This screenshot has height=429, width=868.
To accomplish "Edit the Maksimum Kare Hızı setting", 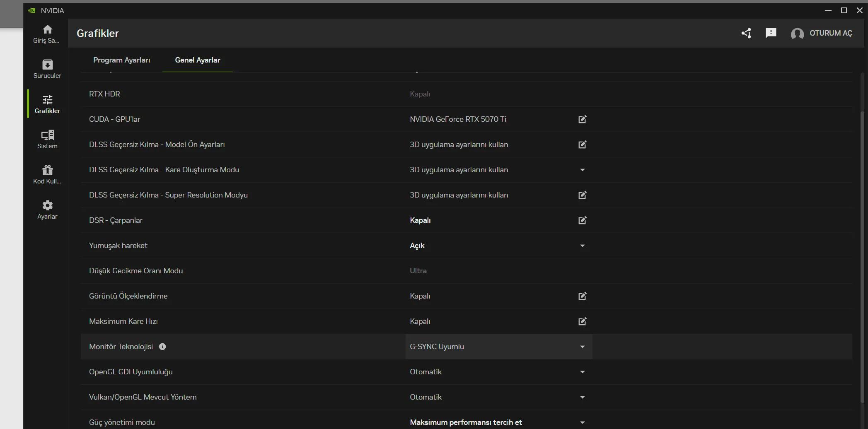I will coord(582,321).
